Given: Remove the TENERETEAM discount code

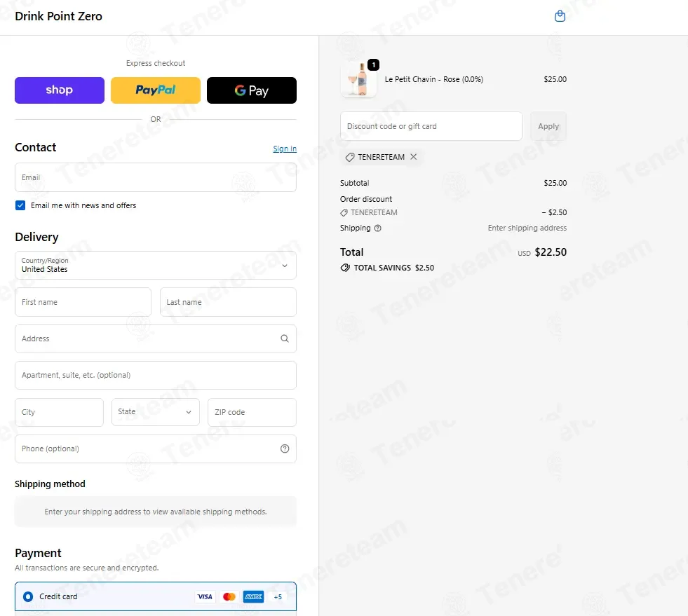Looking at the screenshot, I should pyautogui.click(x=413, y=156).
